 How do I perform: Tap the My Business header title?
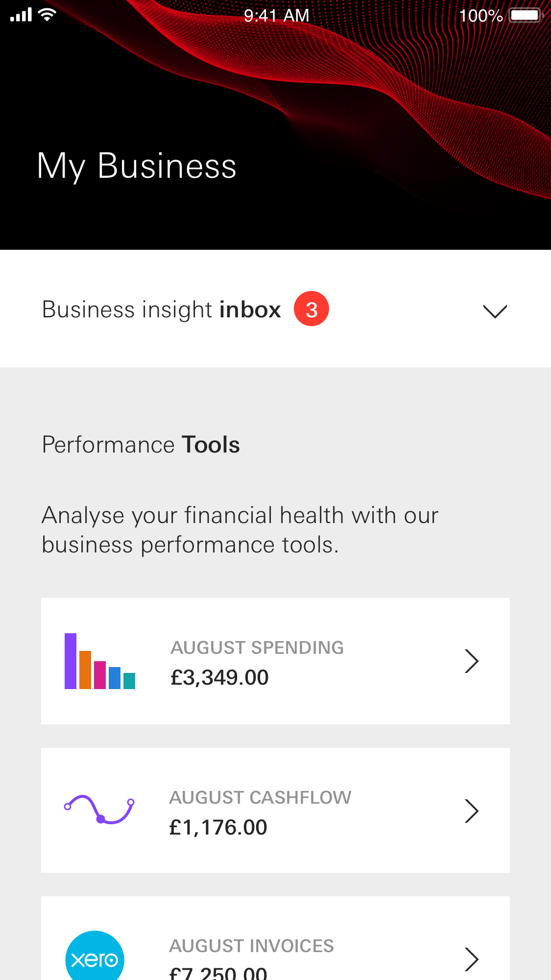[x=137, y=166]
